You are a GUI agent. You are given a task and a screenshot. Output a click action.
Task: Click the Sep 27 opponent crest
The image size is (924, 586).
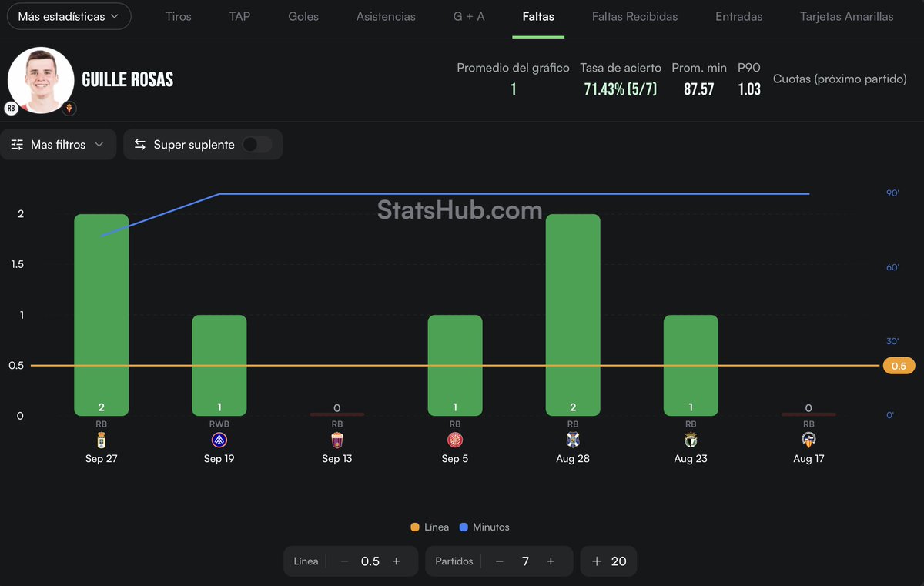101,440
